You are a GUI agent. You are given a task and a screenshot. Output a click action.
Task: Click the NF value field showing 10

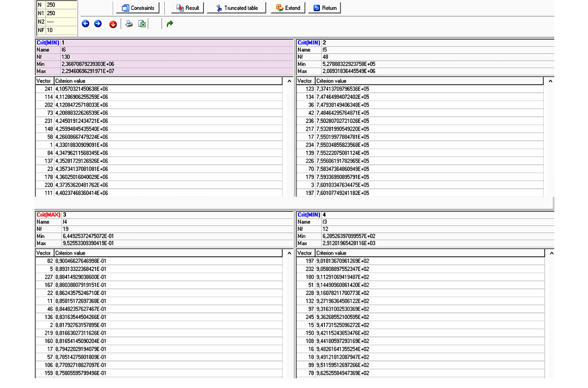tap(61, 30)
